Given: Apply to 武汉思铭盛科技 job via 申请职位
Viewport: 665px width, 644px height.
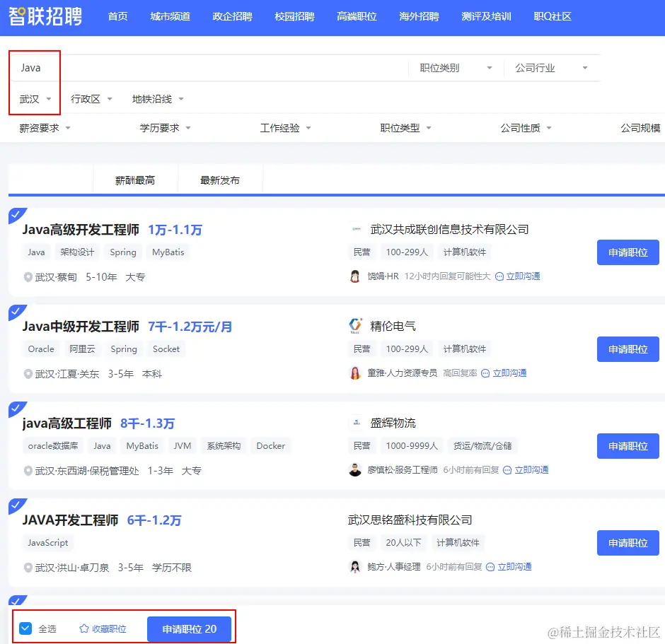Looking at the screenshot, I should click(x=628, y=543).
